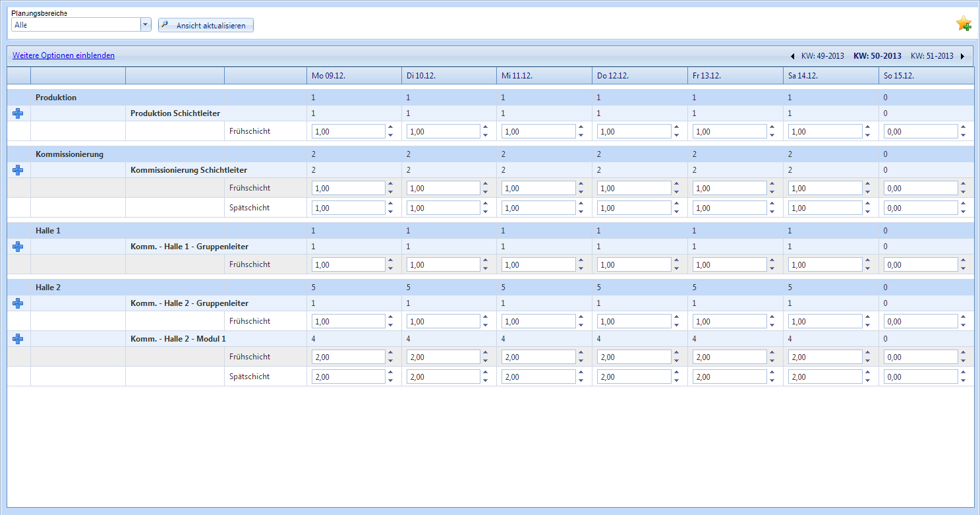Open the Planungsbereiche dropdown
The image size is (980, 515).
point(146,25)
